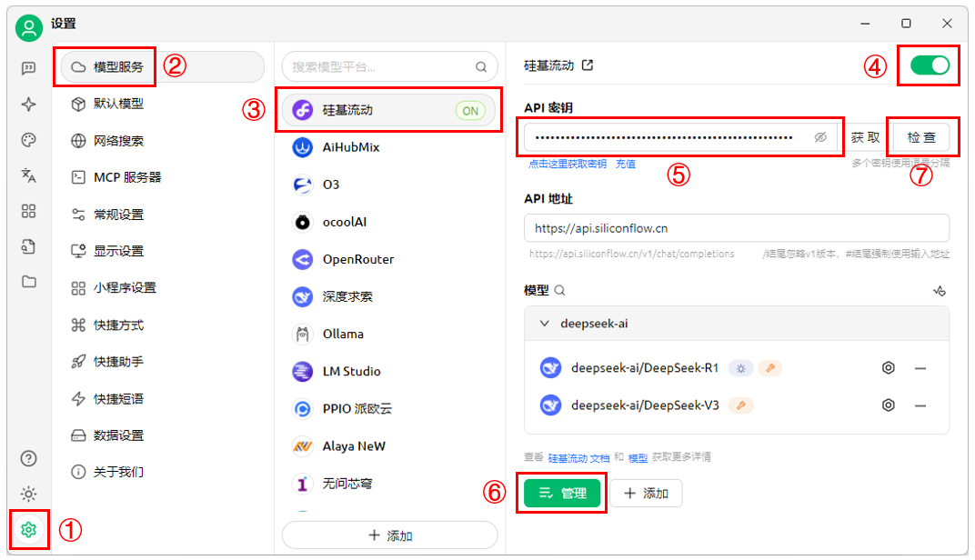Screen dimensions: 975x560
Task: Click 添加 button next to 管理
Action: point(646,493)
